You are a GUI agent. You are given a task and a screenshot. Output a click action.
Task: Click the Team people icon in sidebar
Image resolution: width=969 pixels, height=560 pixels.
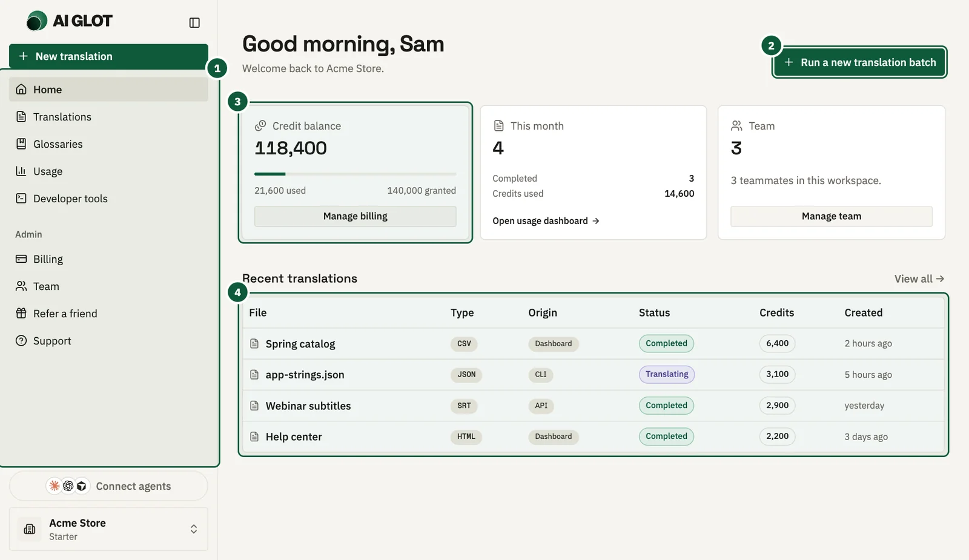pos(21,286)
